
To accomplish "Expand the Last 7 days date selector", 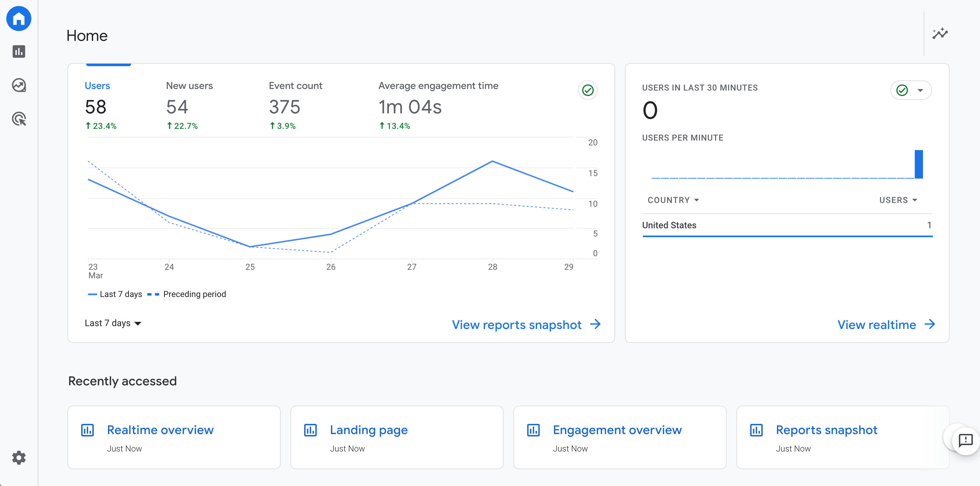I will click(113, 323).
